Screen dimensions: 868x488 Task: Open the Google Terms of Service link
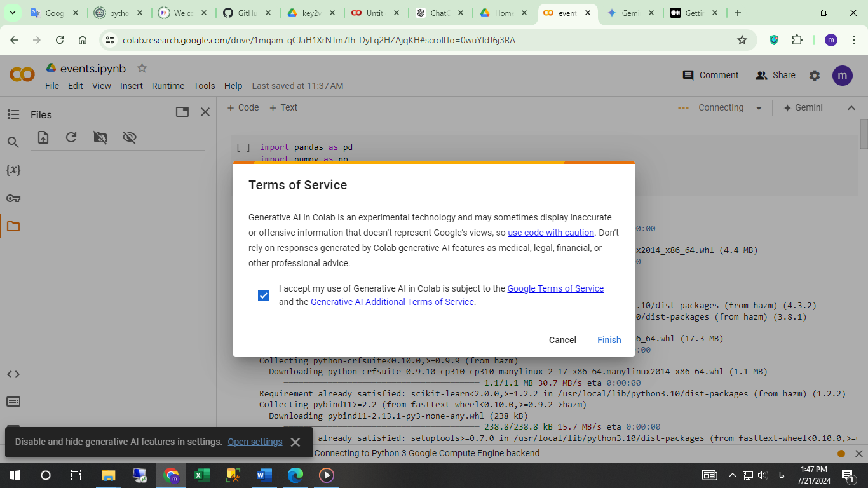[x=555, y=288]
